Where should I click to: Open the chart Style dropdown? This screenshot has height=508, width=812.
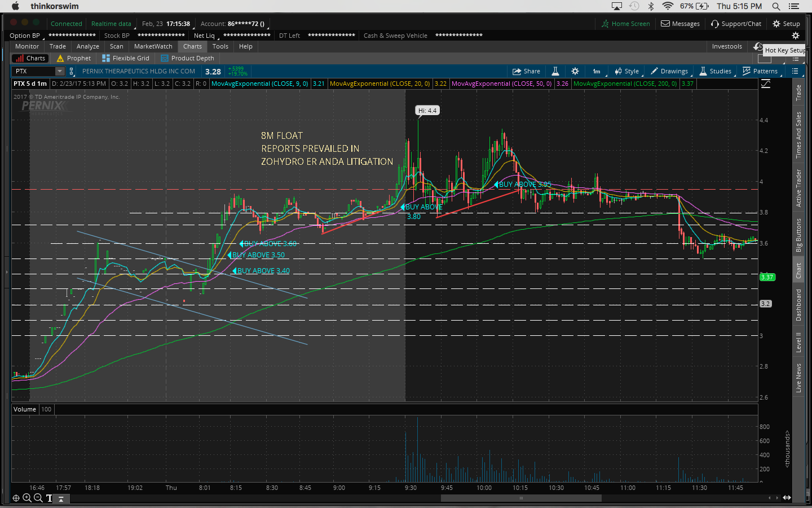click(626, 71)
